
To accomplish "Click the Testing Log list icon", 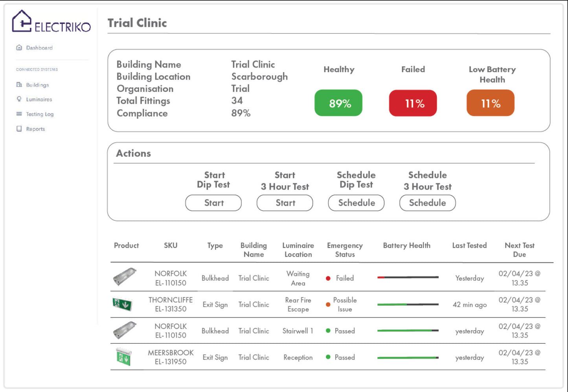I will click(18, 114).
